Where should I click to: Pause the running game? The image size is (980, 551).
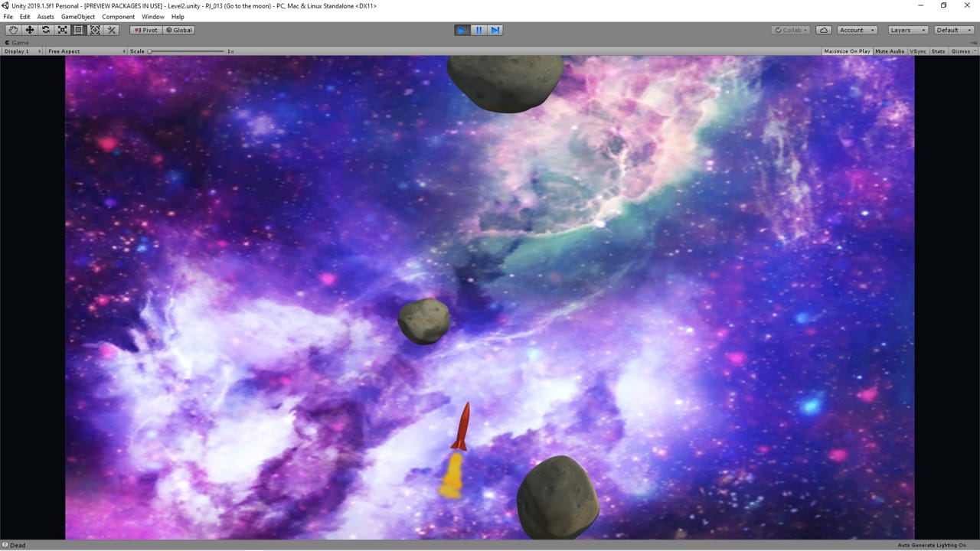pyautogui.click(x=479, y=30)
